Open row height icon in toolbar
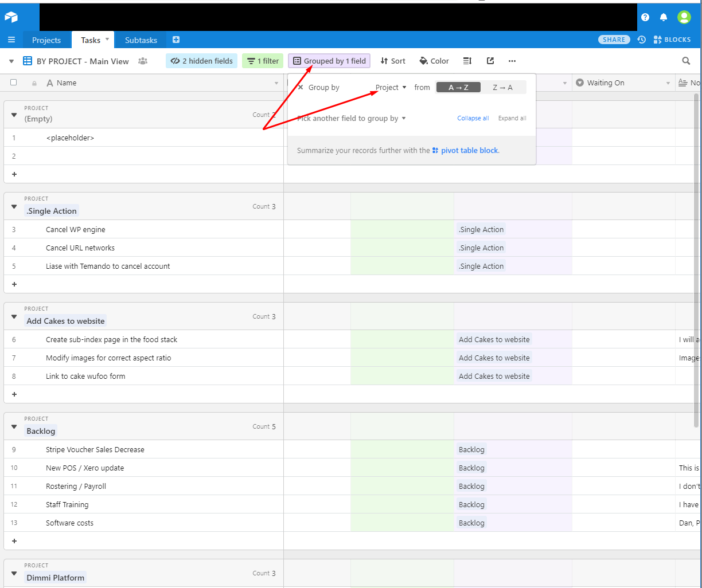 pyautogui.click(x=467, y=61)
